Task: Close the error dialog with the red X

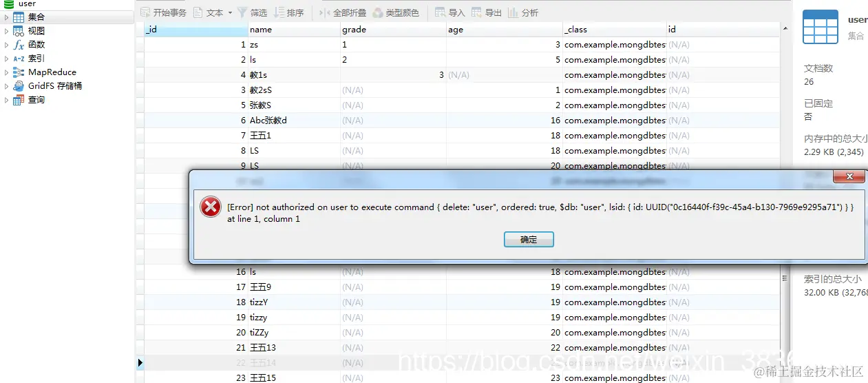Action: click(x=849, y=177)
